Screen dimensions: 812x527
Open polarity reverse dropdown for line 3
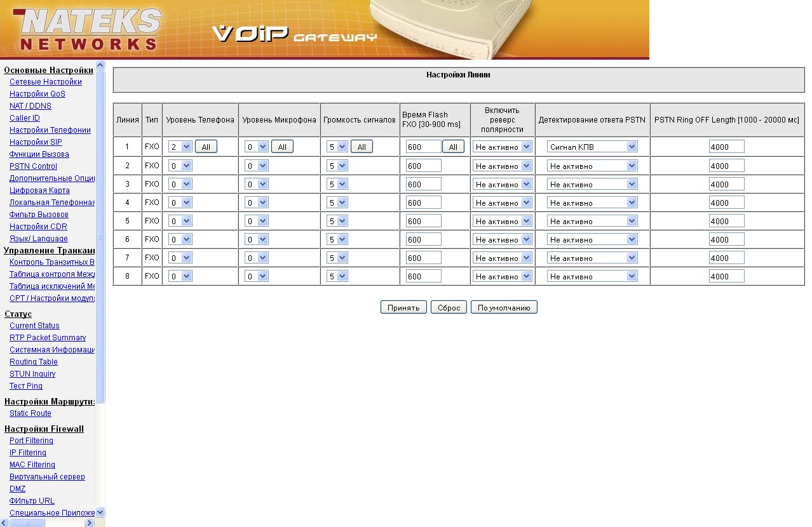pos(502,184)
